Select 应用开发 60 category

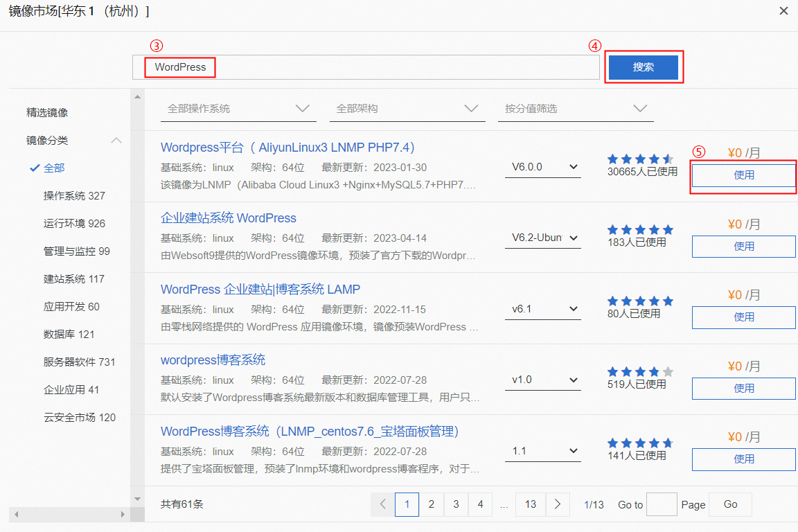point(71,306)
